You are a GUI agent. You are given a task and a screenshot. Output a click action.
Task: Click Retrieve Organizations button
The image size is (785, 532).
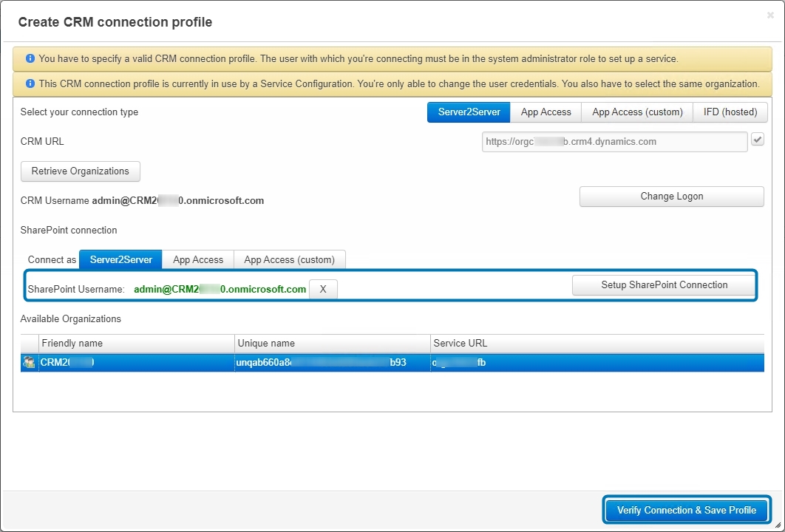pos(80,171)
